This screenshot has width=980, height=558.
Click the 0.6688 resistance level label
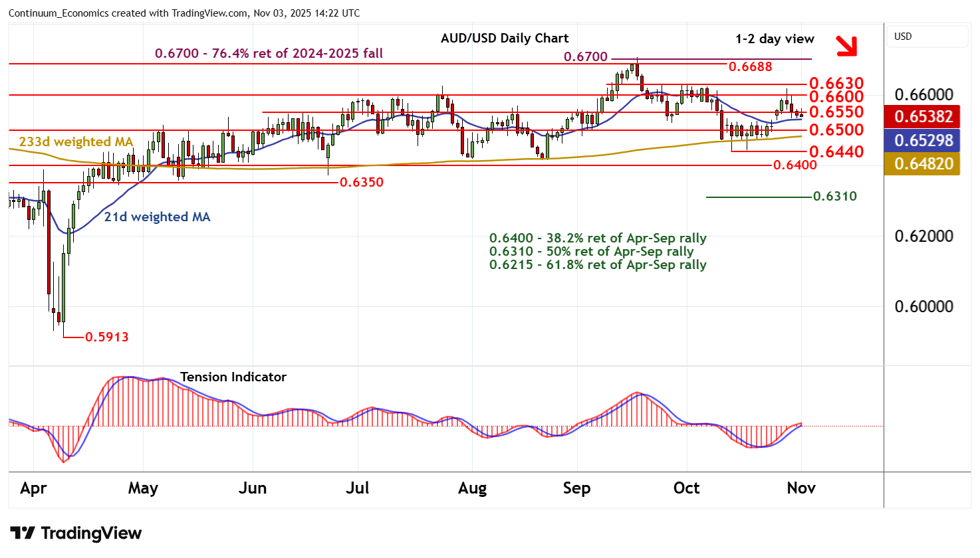(751, 67)
